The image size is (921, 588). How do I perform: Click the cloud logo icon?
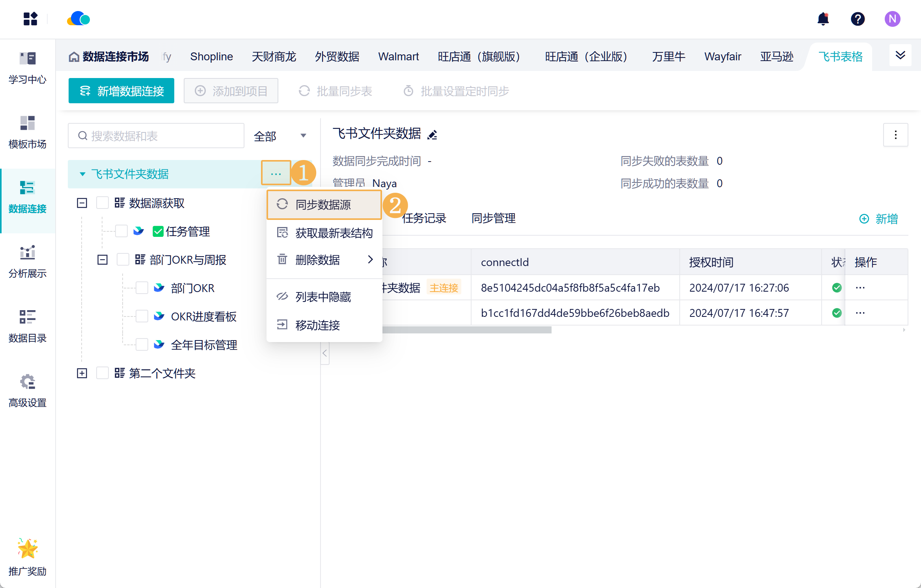78,19
